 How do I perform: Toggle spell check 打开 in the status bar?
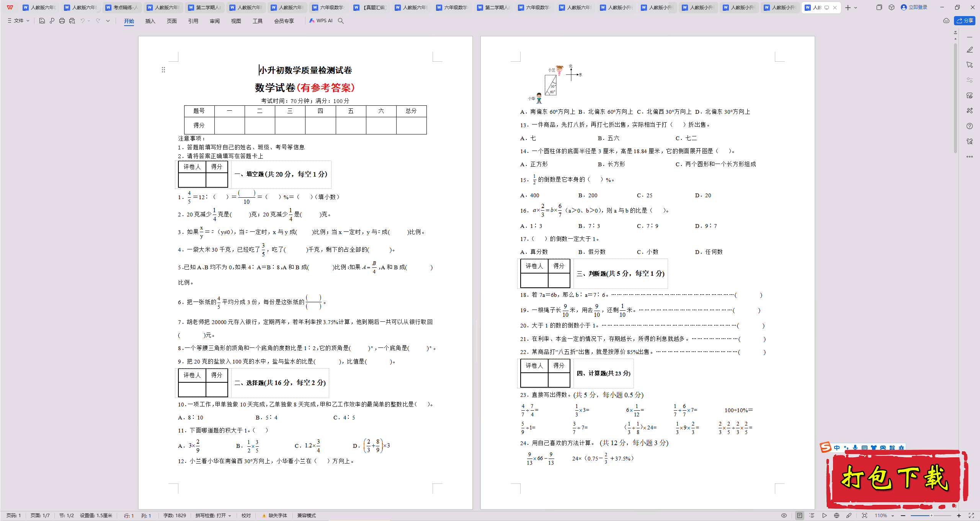[x=213, y=516]
